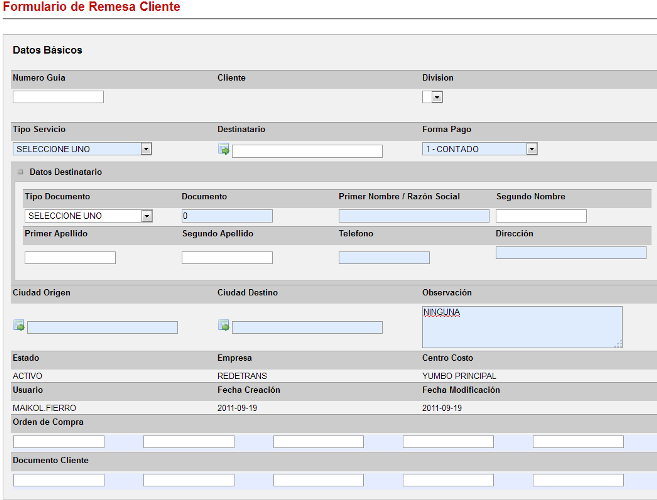The width and height of the screenshot is (657, 500).
Task: Focus the Segundo Apellido field
Action: pos(227,258)
